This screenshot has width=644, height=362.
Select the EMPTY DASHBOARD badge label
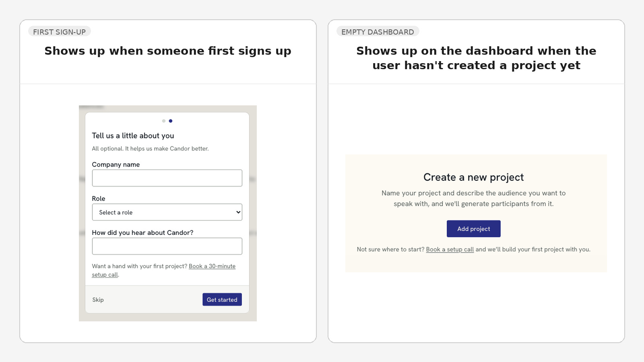[378, 32]
